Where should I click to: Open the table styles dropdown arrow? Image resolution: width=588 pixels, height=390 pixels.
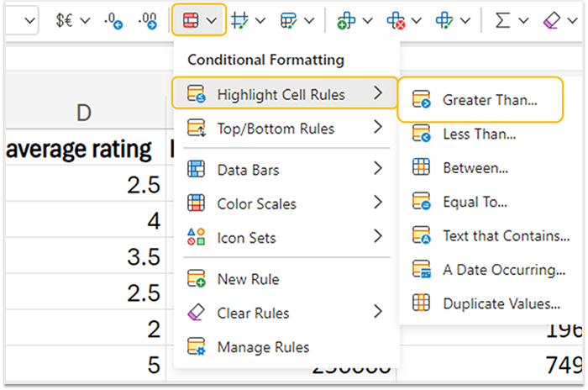310,19
